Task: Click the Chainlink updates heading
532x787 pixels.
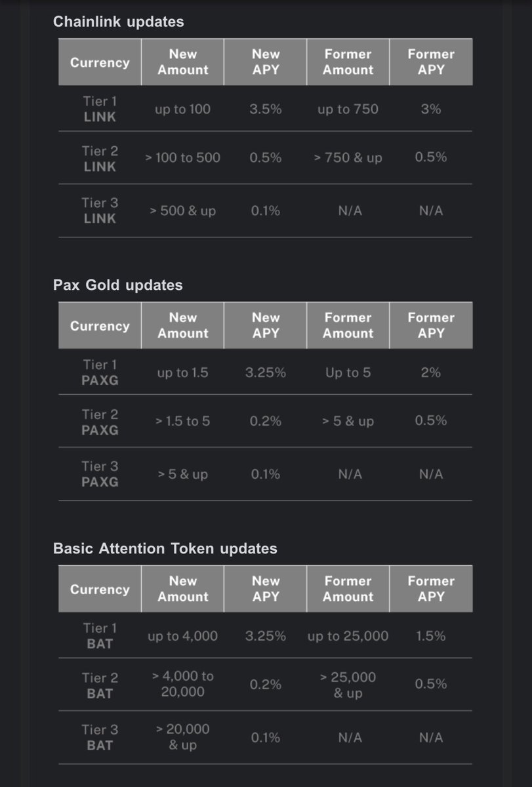Action: (118, 22)
